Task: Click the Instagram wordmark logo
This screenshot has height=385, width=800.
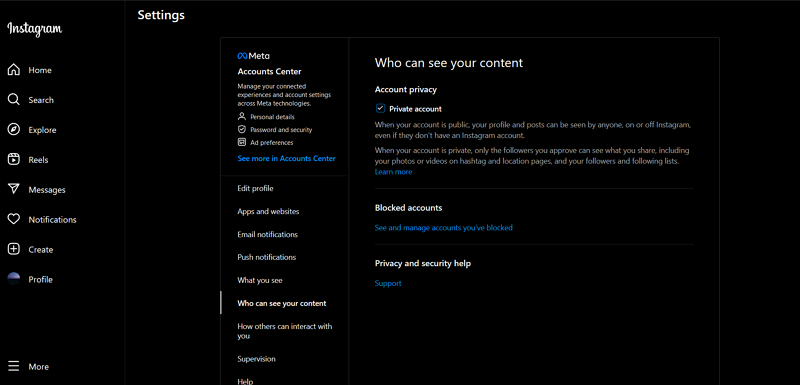Action: 35,29
